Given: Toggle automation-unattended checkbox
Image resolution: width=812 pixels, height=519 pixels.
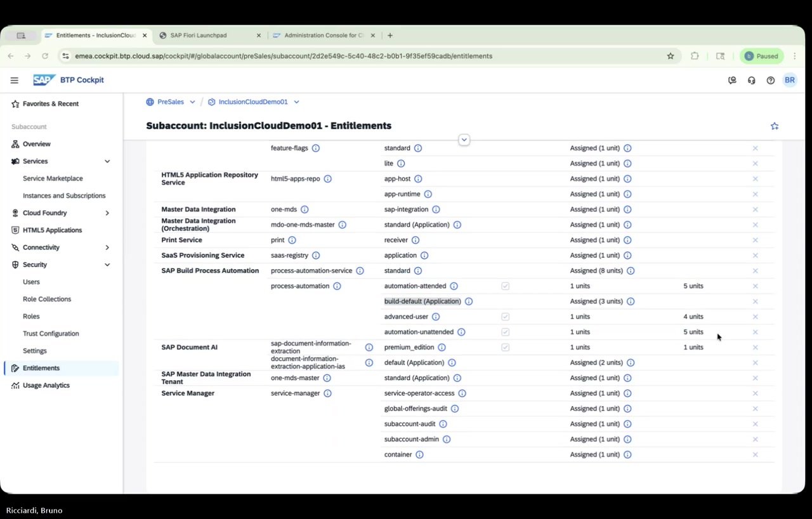Looking at the screenshot, I should 505,332.
